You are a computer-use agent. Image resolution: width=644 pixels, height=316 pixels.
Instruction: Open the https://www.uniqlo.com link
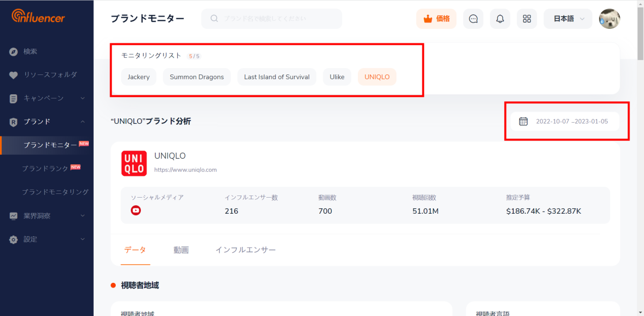185,170
